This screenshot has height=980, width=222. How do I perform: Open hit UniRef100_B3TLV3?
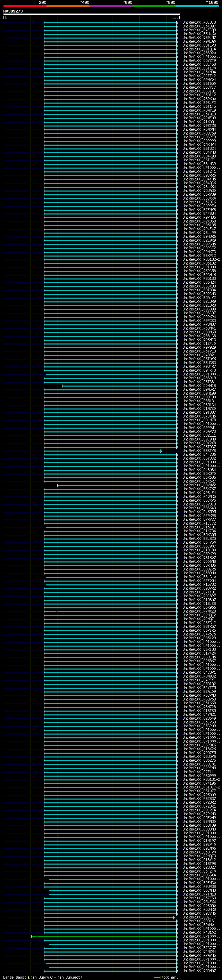(x=199, y=45)
